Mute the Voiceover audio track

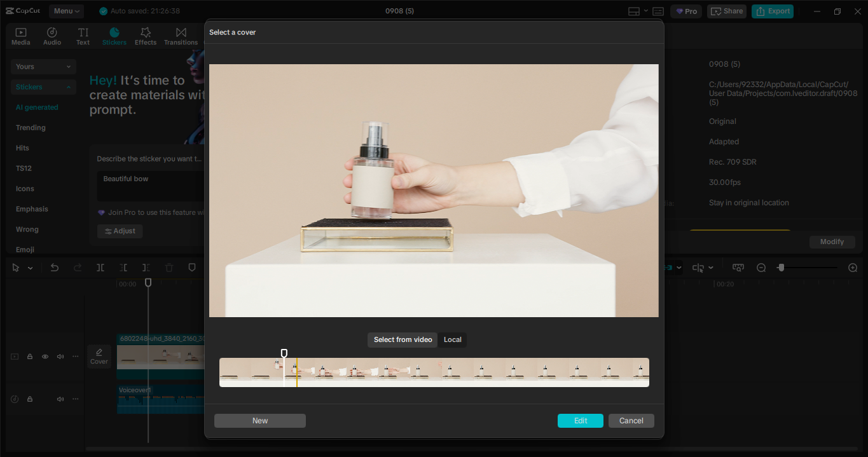[x=60, y=399]
